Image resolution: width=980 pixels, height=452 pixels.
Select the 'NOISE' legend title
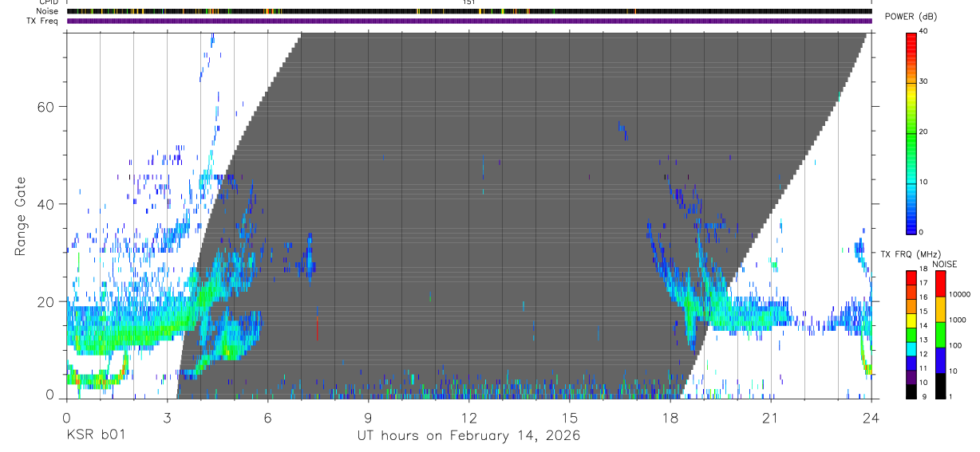pyautogui.click(x=945, y=264)
